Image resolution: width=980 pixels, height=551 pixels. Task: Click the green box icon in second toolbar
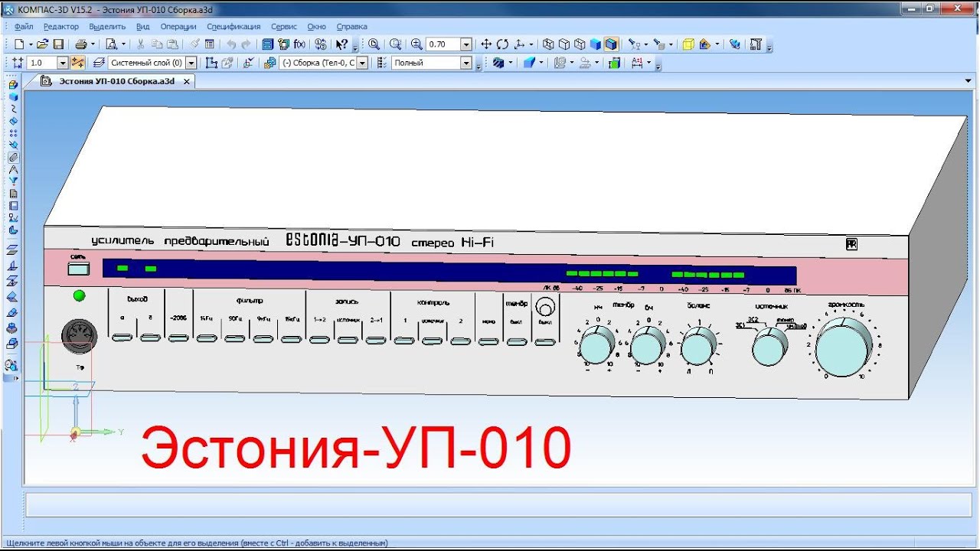click(x=614, y=63)
